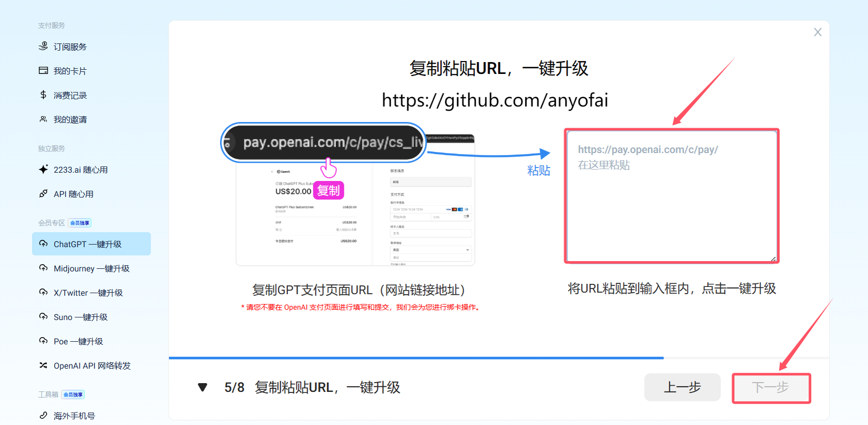Open Midjourney 一键升级 item
This screenshot has width=868, height=425.
click(x=92, y=268)
